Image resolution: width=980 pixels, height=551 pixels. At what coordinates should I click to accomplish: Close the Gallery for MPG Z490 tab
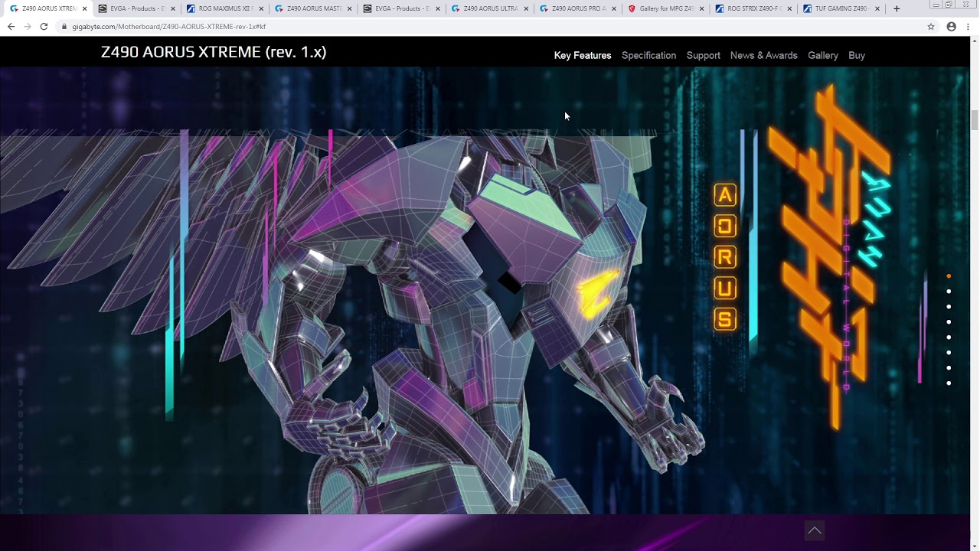coord(702,8)
